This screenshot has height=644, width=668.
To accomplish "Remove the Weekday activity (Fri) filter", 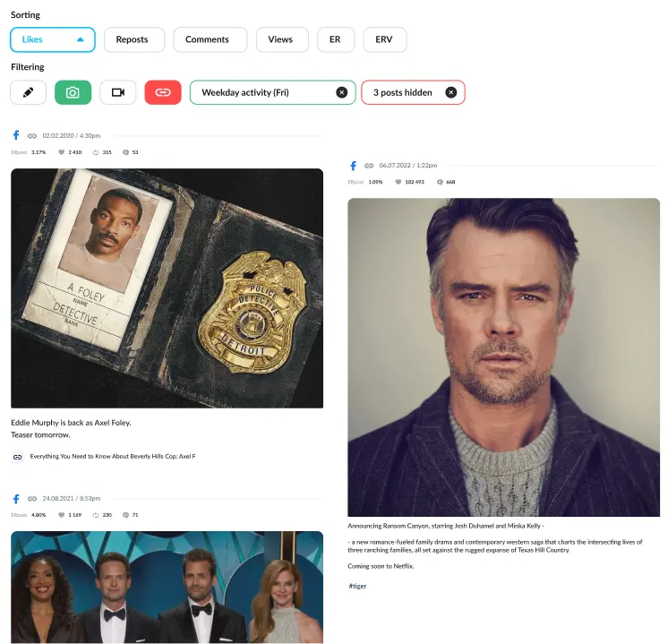I will pyautogui.click(x=341, y=92).
